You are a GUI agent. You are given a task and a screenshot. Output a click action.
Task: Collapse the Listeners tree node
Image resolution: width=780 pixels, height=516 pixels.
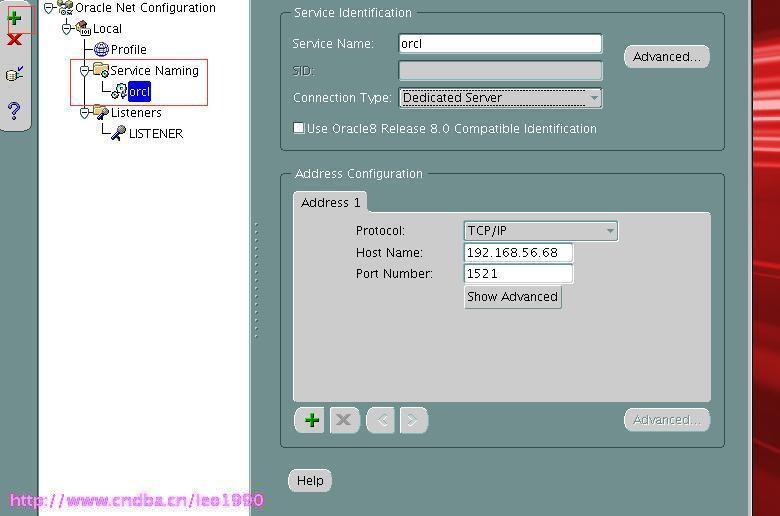85,113
